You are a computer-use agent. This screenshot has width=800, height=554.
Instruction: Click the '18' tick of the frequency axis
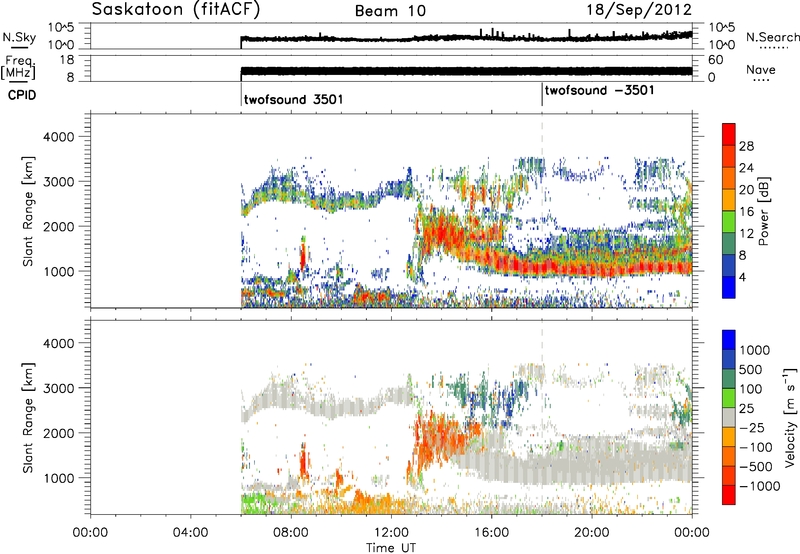[x=67, y=60]
